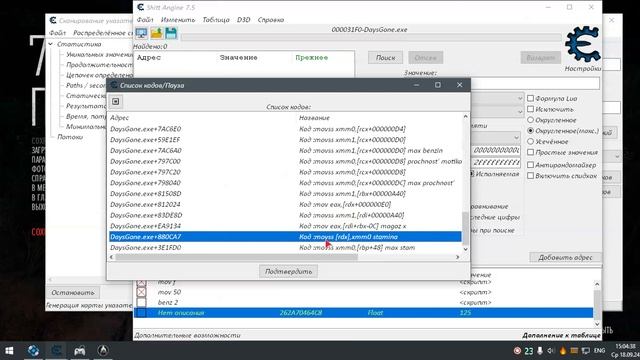This screenshot has height=360, width=640.
Task: Click the vertical scrollbar thumb of the code list
Action: click(x=465, y=228)
